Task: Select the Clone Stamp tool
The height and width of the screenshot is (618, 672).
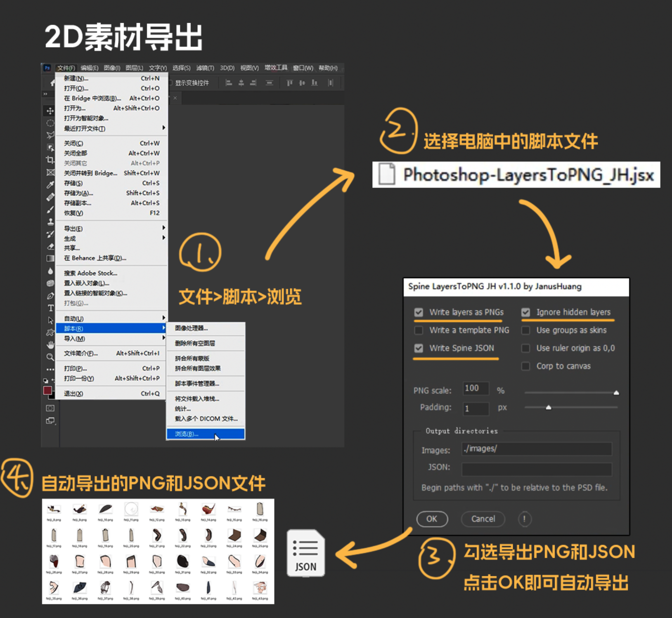Action: [x=50, y=222]
